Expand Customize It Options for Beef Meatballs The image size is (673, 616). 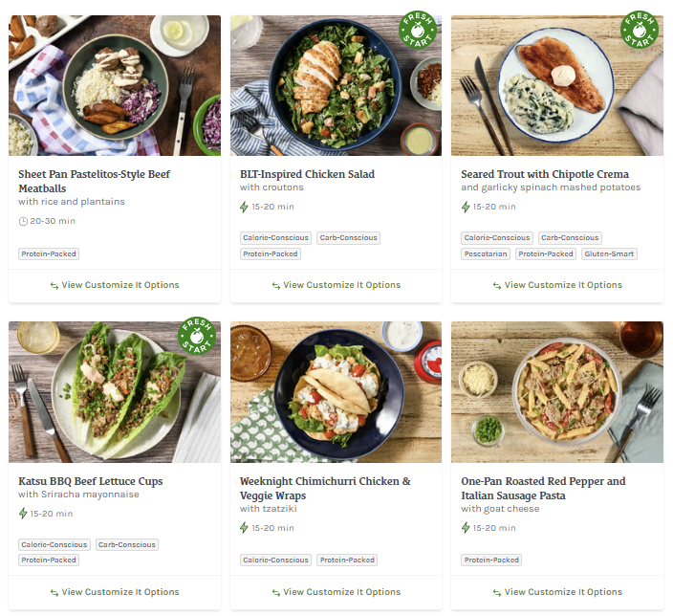pyautogui.click(x=115, y=285)
